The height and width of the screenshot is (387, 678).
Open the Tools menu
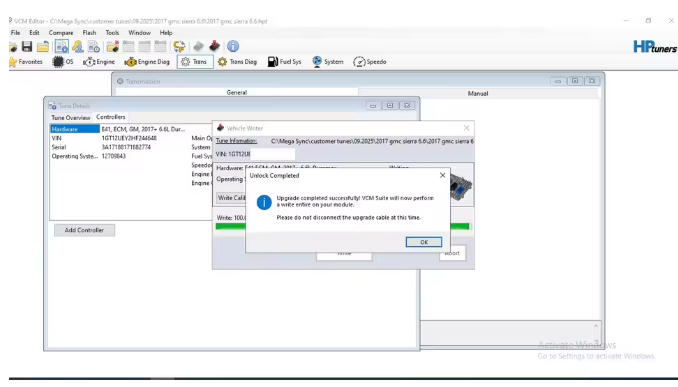pyautogui.click(x=112, y=33)
